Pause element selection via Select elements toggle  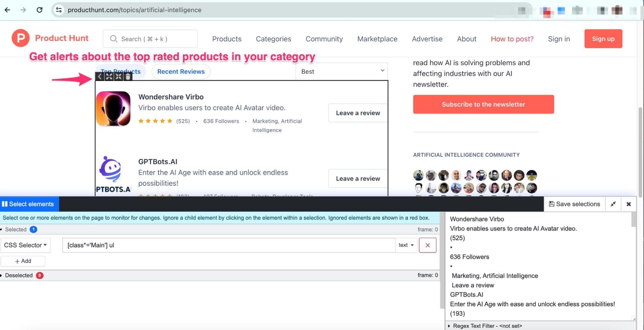(x=29, y=204)
